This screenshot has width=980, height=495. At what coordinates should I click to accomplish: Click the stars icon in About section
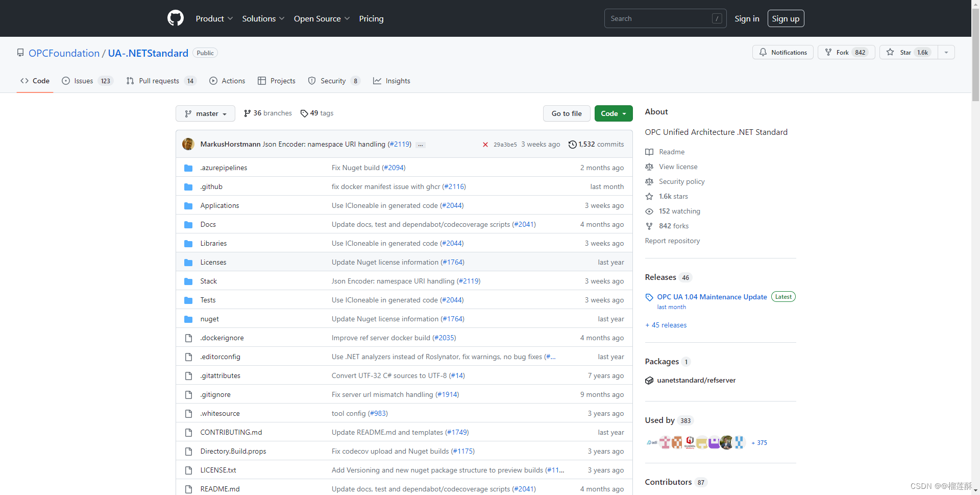click(x=649, y=197)
